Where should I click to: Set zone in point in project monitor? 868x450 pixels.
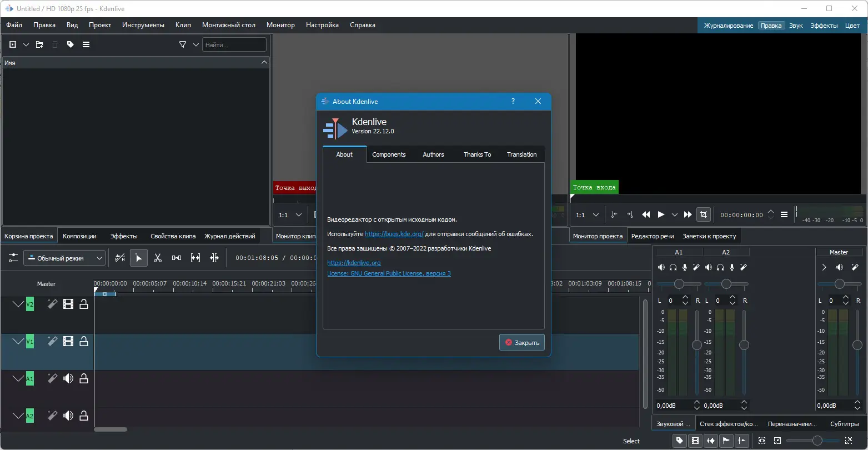614,214
